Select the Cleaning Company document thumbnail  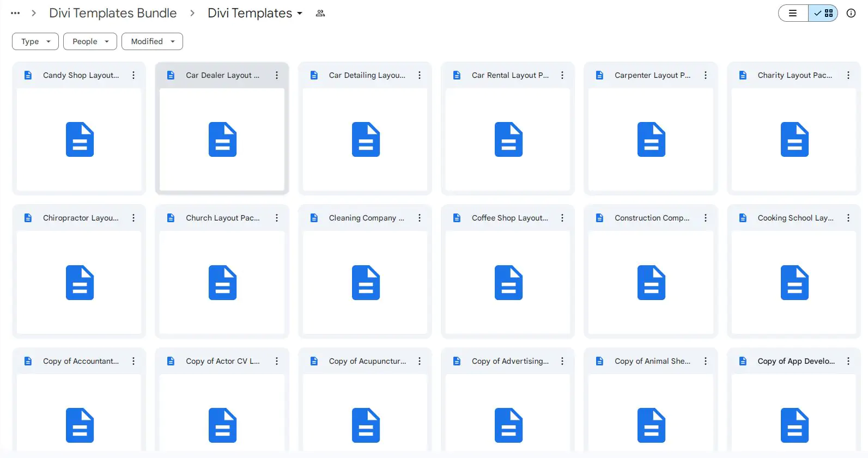(365, 282)
